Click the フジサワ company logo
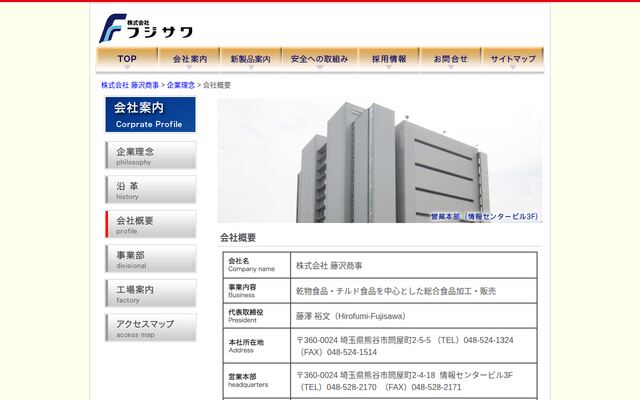 (146, 28)
